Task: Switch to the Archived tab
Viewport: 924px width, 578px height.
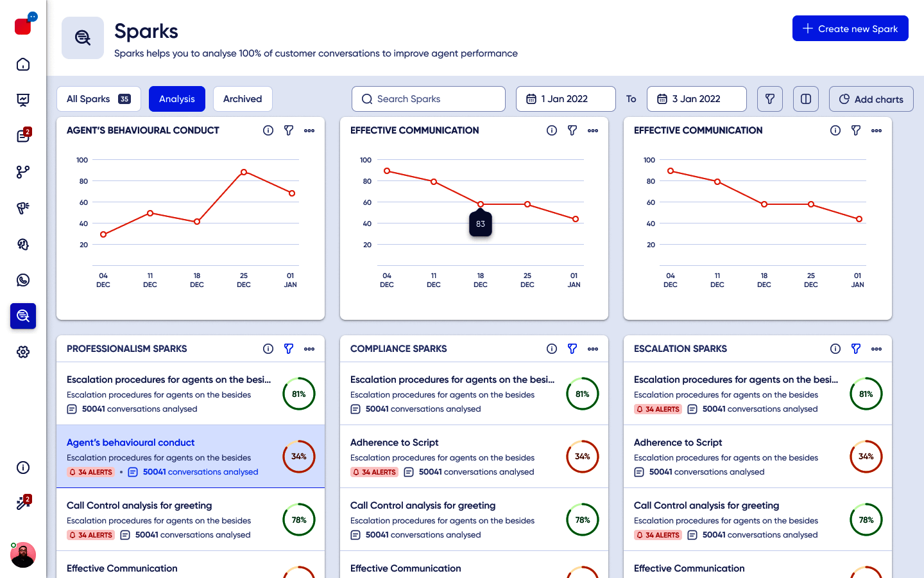Action: click(x=243, y=99)
